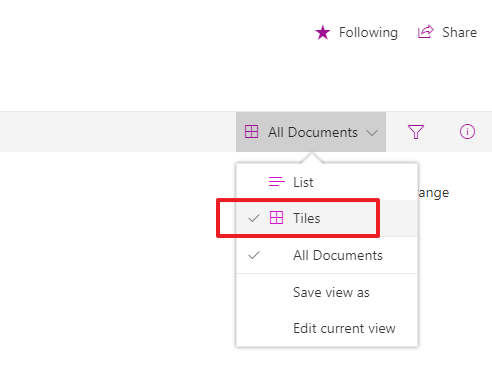Click the empty gray command bar area
Screen dimensions: 492x376
point(118,132)
